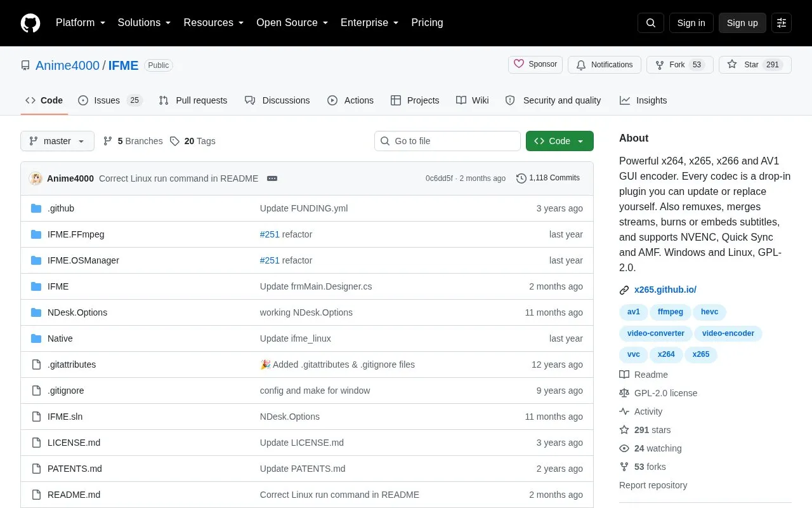Select the ffmpeg topic tag
Viewport: 812px width, 508px height.
pos(671,312)
